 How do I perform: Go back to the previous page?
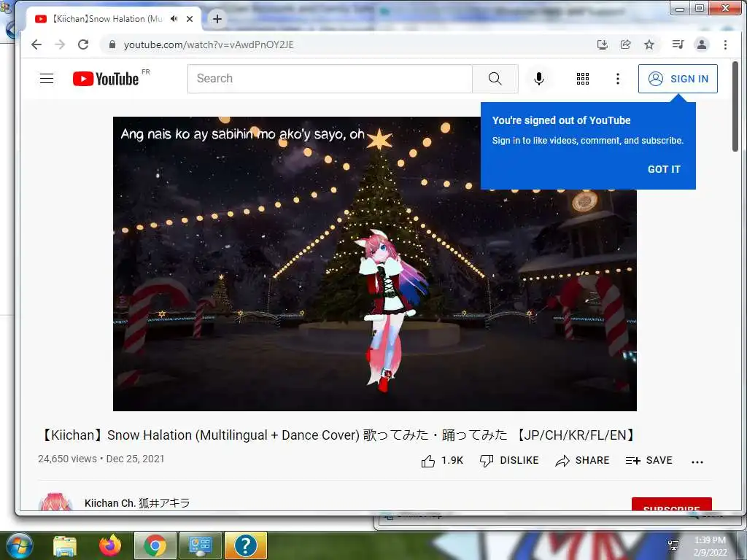click(x=36, y=44)
